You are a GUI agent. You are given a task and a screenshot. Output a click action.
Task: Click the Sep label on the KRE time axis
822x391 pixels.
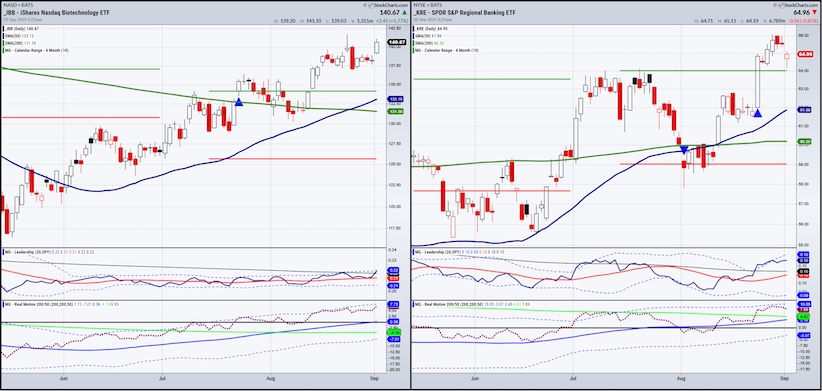point(784,377)
